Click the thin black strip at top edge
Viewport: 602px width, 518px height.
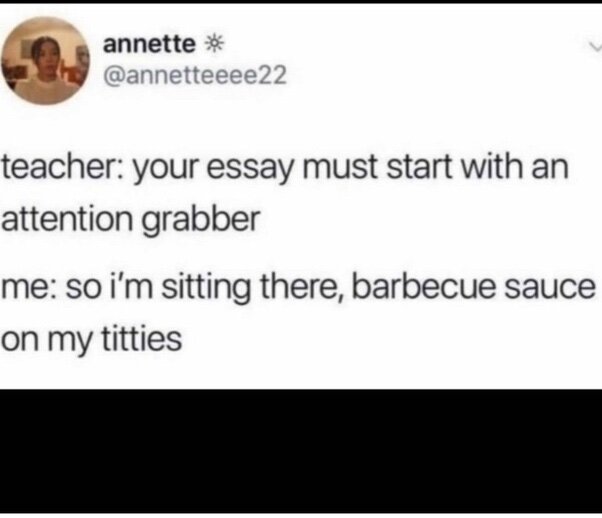pyautogui.click(x=301, y=2)
